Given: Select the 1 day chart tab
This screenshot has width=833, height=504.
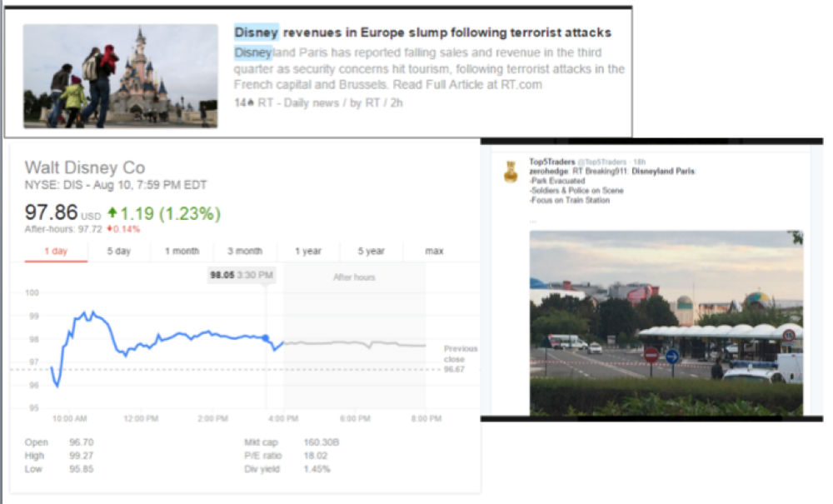Looking at the screenshot, I should tap(55, 251).
